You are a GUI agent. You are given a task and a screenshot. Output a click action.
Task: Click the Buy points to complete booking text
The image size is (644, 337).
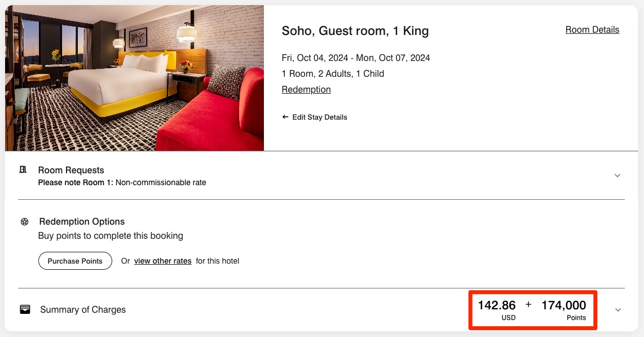tap(110, 235)
